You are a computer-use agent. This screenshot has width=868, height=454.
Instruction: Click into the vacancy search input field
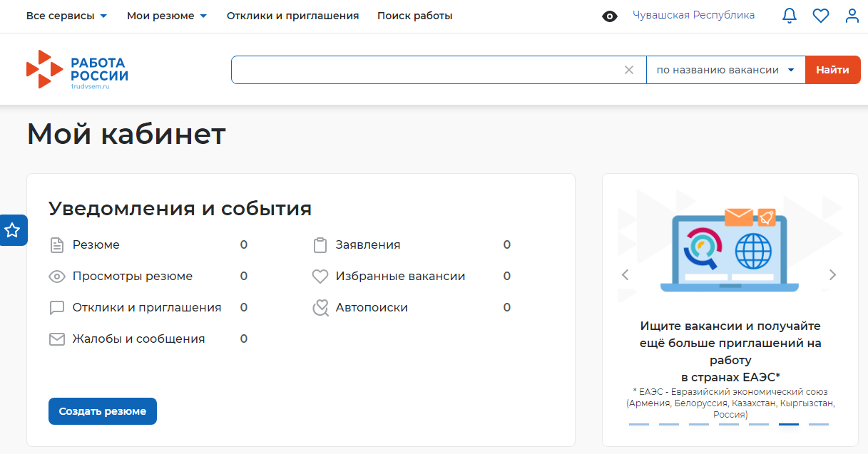428,70
